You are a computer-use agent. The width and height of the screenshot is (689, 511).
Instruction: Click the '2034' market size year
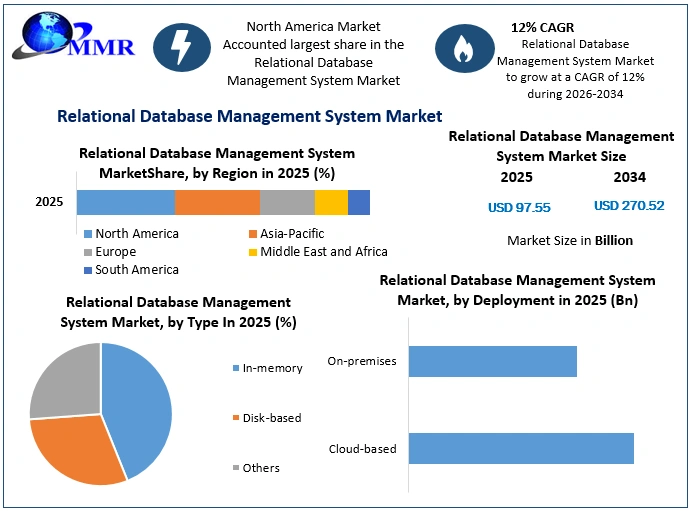[x=630, y=178]
